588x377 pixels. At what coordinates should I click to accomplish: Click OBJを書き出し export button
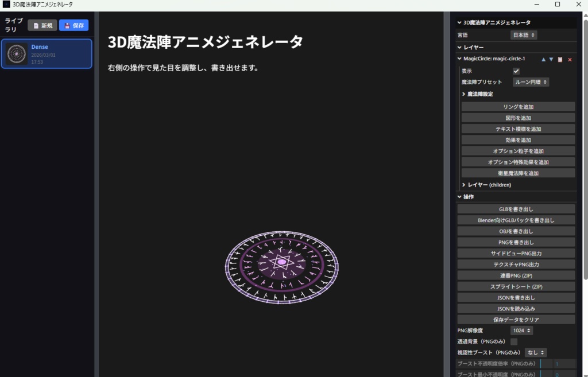pyautogui.click(x=516, y=231)
